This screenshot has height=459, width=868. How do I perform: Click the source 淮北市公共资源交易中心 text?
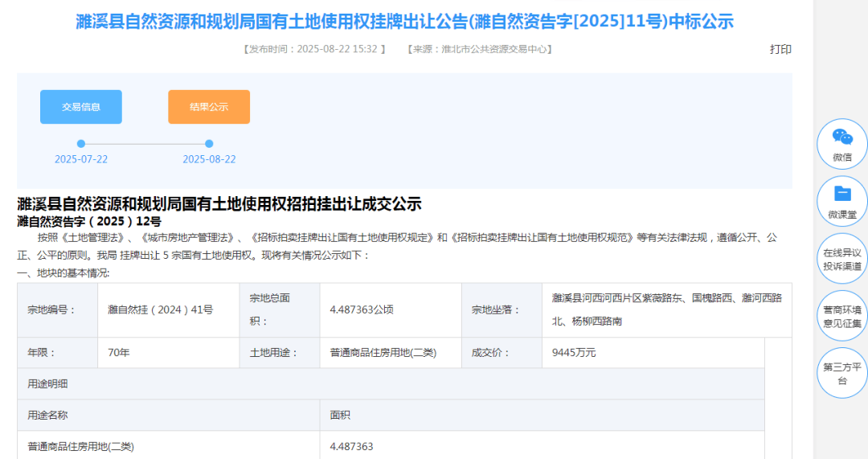tap(480, 49)
